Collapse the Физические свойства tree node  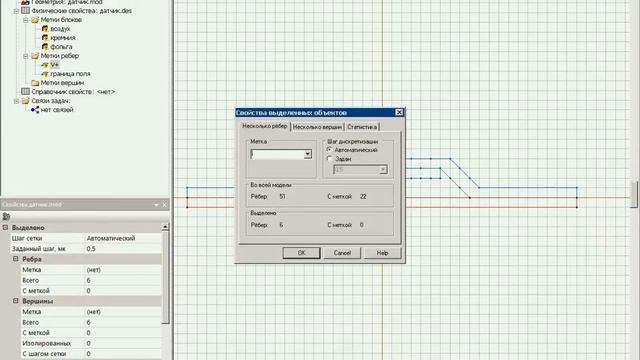point(16,11)
